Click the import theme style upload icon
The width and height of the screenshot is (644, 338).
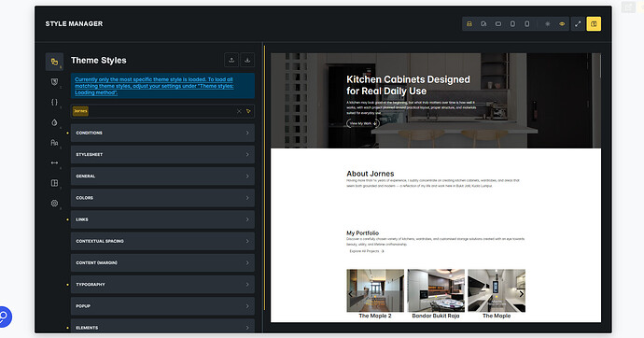coord(231,60)
